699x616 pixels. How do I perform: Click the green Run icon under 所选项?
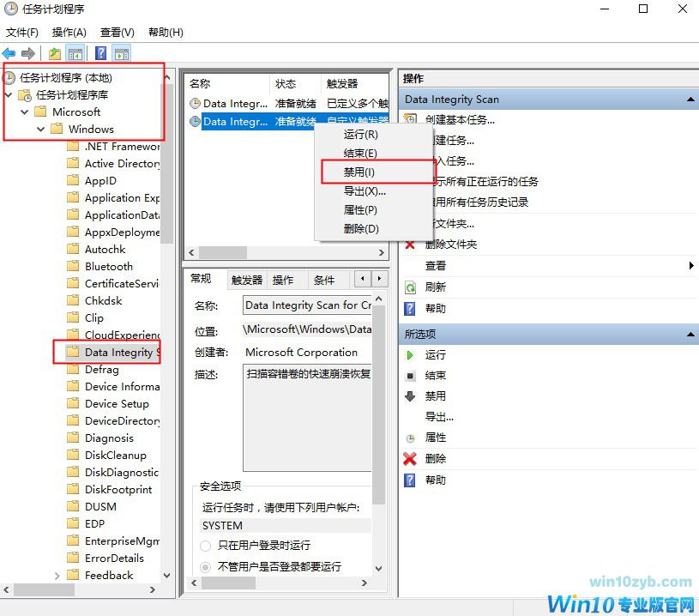pos(410,354)
